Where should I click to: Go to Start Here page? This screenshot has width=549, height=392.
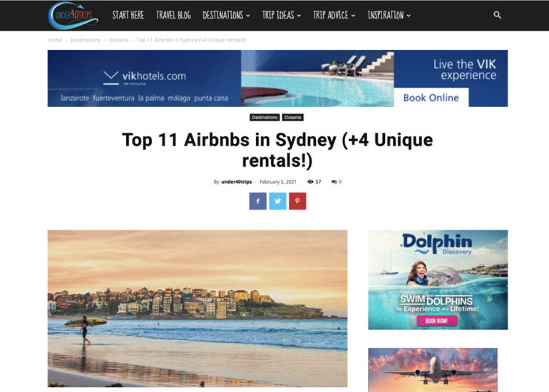[128, 15]
